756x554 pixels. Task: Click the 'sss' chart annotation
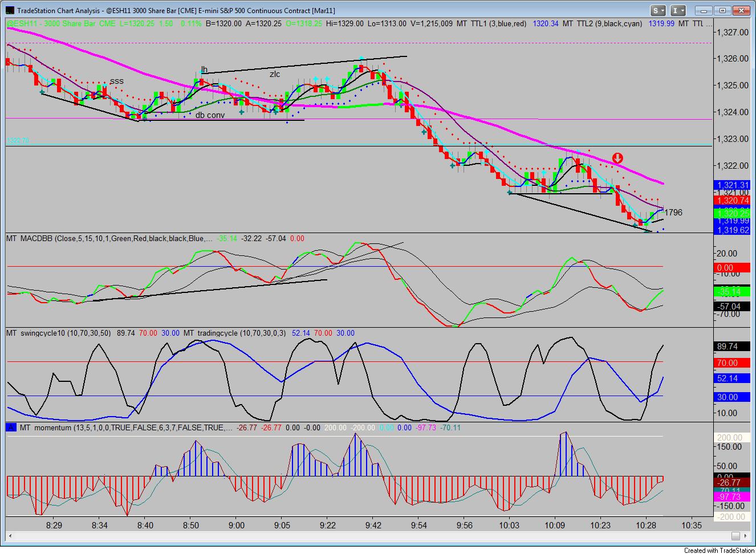117,81
